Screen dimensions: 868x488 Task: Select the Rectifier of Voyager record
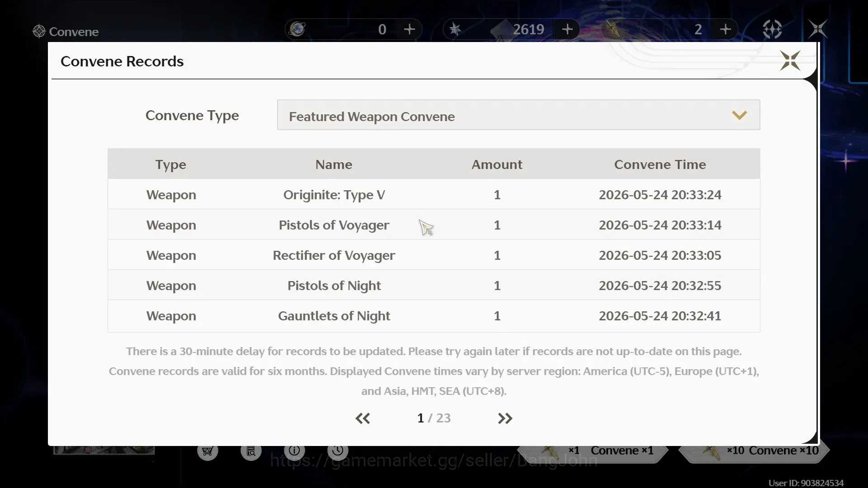click(434, 255)
